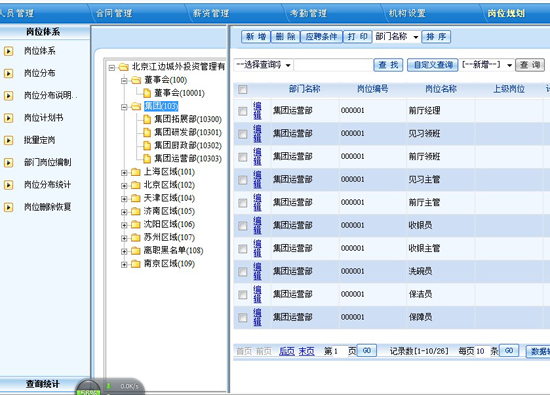Open the 岗位规划 top menu
The width and height of the screenshot is (550, 395).
pyautogui.click(x=506, y=14)
